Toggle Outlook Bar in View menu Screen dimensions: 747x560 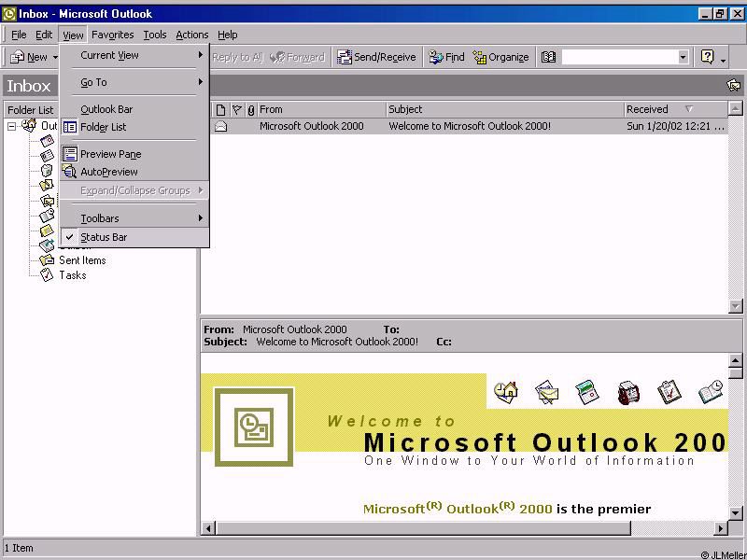coord(134,109)
